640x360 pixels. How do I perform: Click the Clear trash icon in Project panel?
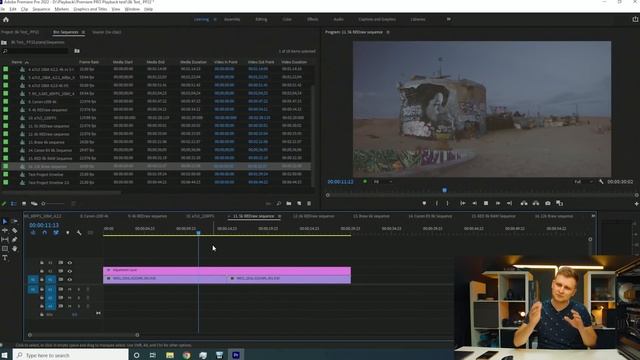coord(309,203)
